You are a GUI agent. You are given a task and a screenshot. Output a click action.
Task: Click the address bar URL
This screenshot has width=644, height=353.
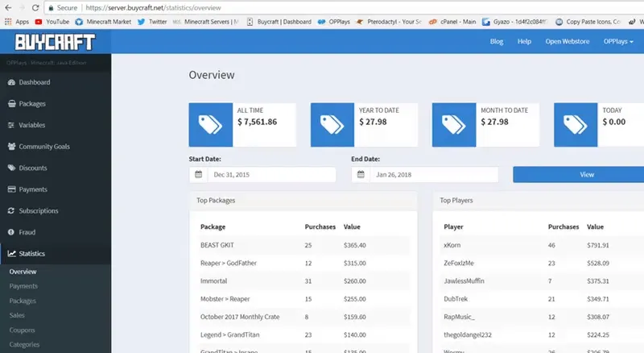click(x=153, y=8)
